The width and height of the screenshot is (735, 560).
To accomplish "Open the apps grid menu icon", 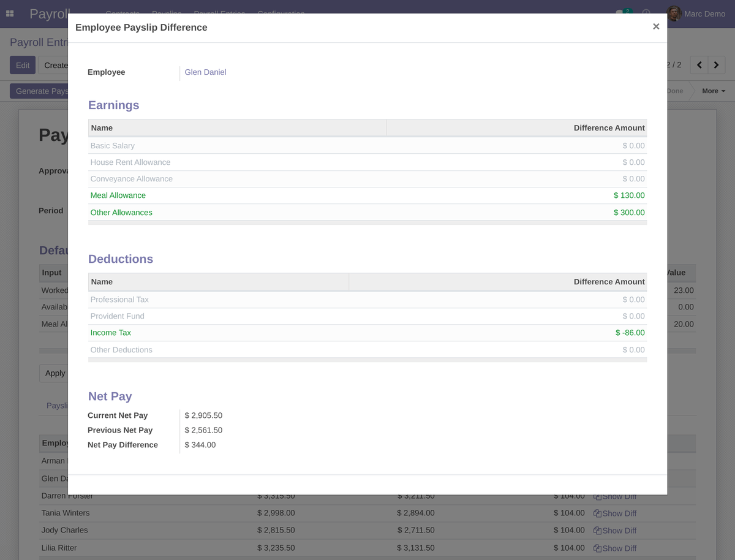I will (x=10, y=13).
